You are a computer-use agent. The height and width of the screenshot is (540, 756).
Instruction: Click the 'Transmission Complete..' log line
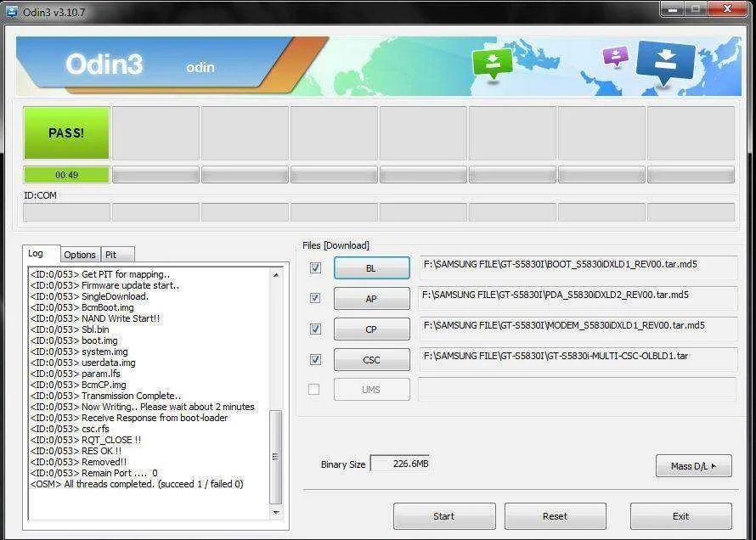(x=105, y=396)
